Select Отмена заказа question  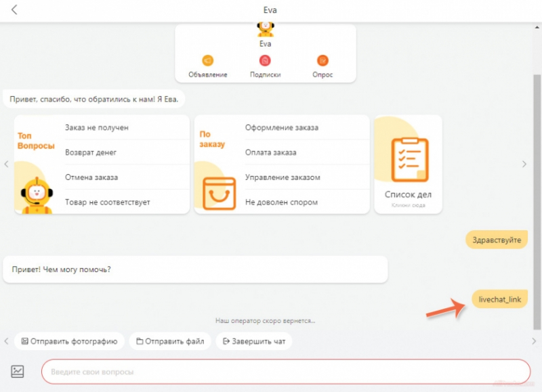(127, 177)
